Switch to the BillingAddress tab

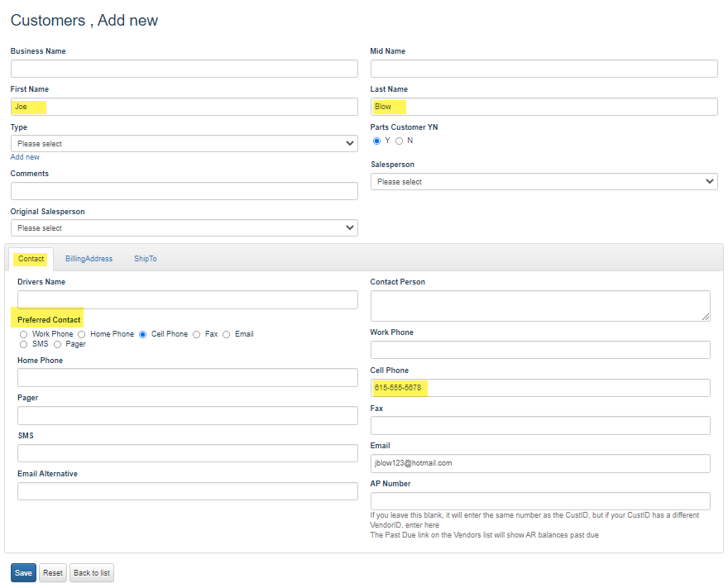(x=89, y=259)
